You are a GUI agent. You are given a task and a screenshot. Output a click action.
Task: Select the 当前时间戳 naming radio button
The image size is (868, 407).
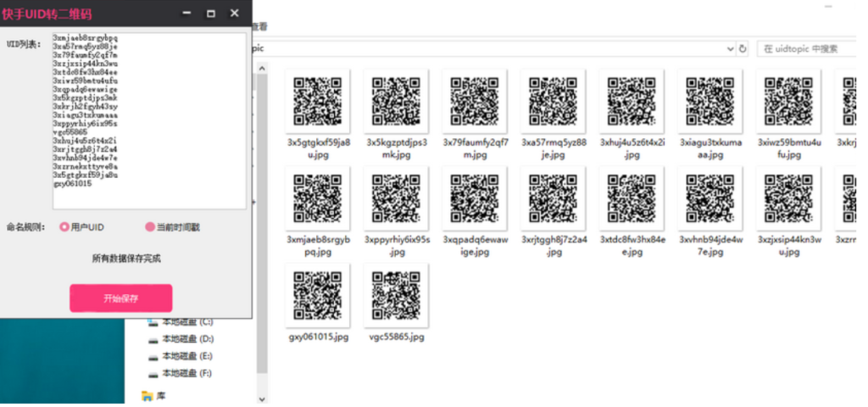[150, 227]
